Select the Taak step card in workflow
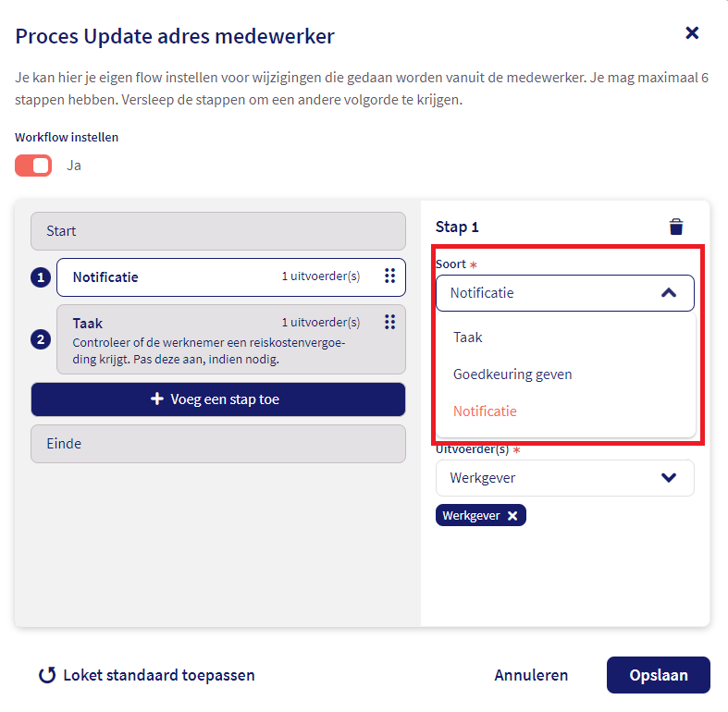Image resolution: width=728 pixels, height=712 pixels. coord(230,339)
